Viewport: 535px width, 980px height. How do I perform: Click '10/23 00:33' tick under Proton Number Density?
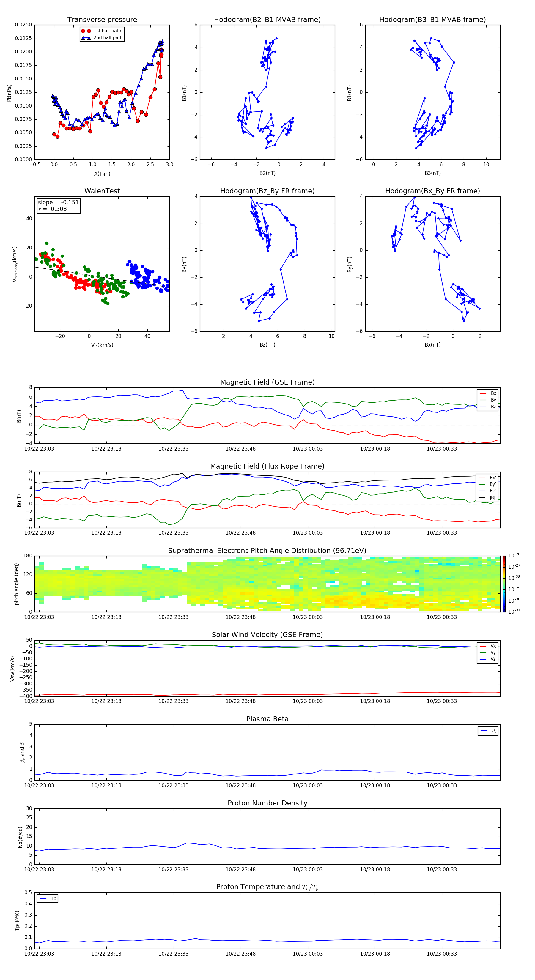point(442,869)
